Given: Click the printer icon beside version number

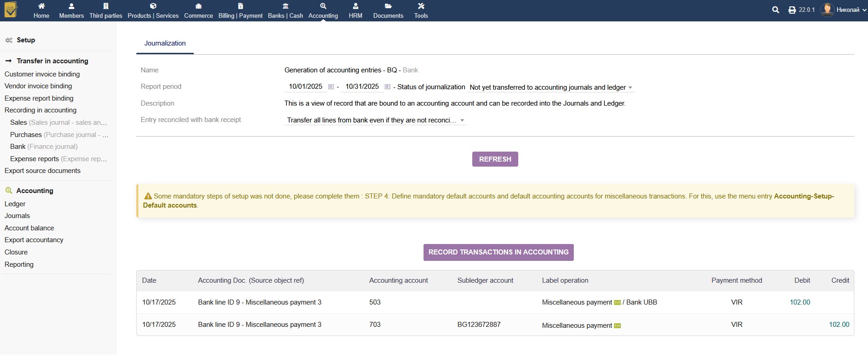Looking at the screenshot, I should pyautogui.click(x=792, y=10).
